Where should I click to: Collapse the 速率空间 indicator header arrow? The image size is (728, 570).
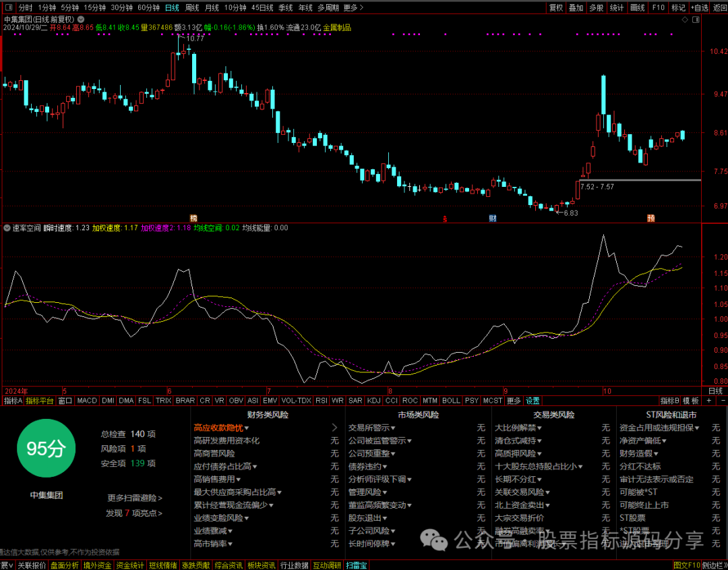[7, 228]
